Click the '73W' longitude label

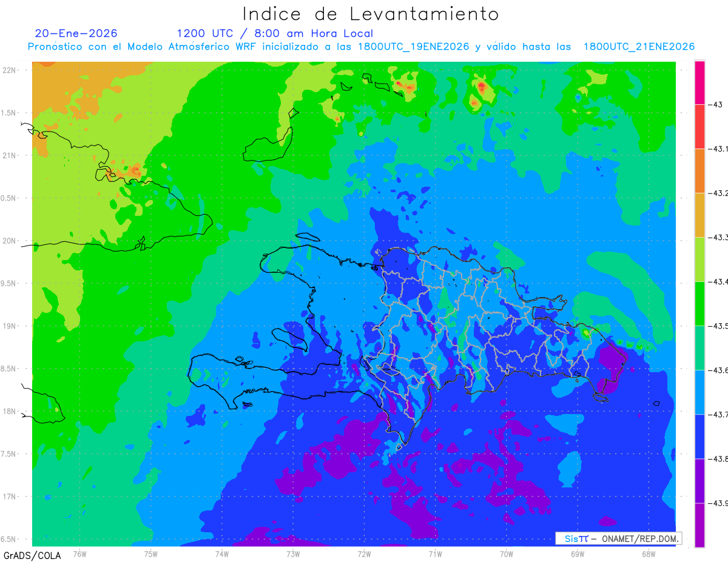coord(293,554)
